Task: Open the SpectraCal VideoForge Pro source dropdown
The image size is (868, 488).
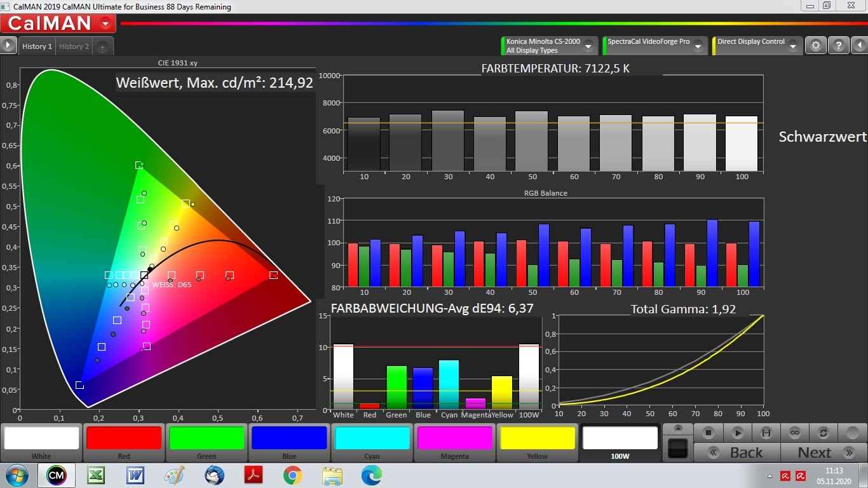Action: tap(655, 46)
